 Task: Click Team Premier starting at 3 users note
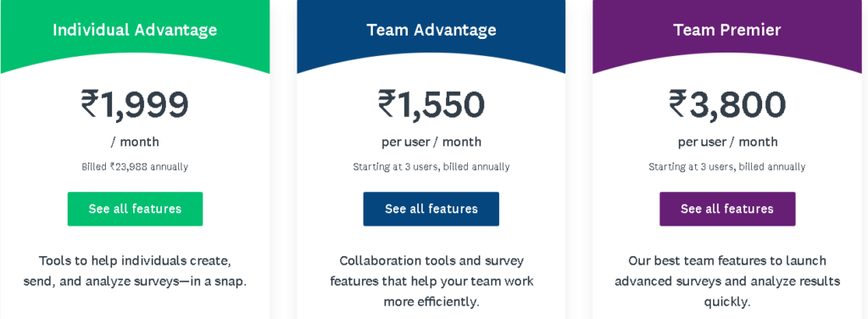click(x=727, y=166)
